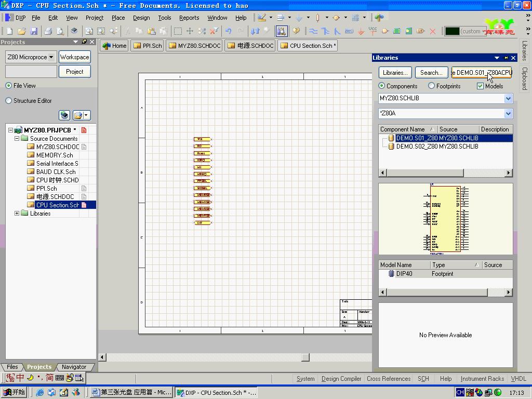Viewport: 532px width, 399px height.
Task: Select the Footprints radio button
Action: [431, 86]
